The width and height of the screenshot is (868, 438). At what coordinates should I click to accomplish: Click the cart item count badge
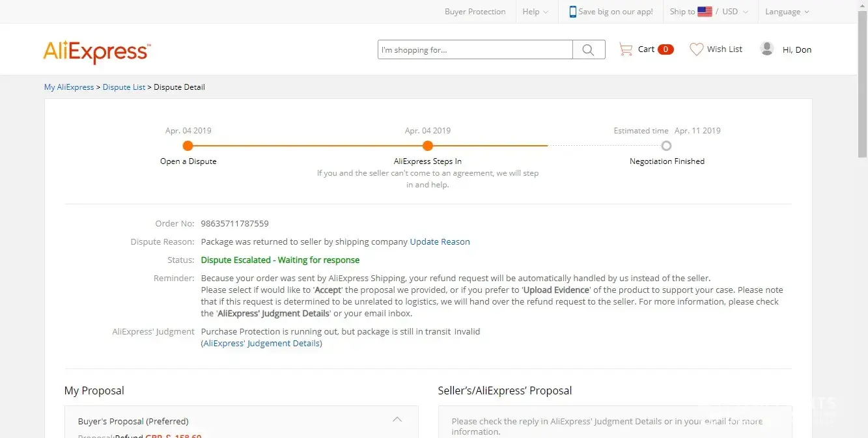click(665, 49)
